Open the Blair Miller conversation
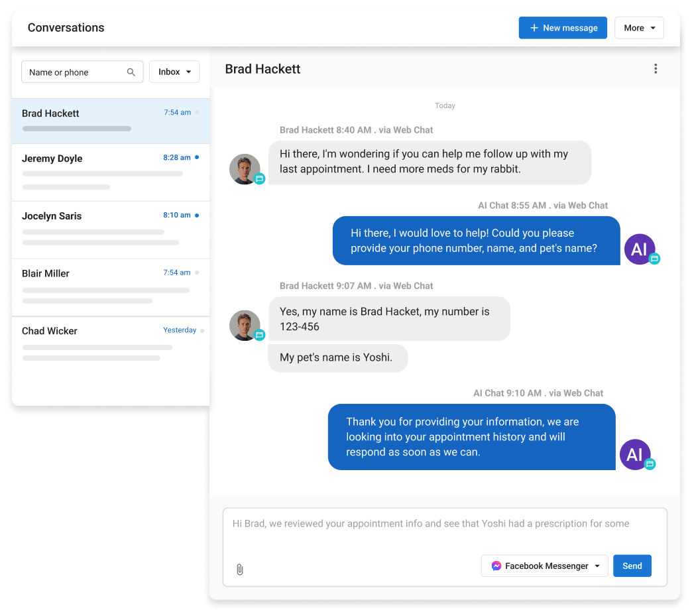 coord(111,288)
